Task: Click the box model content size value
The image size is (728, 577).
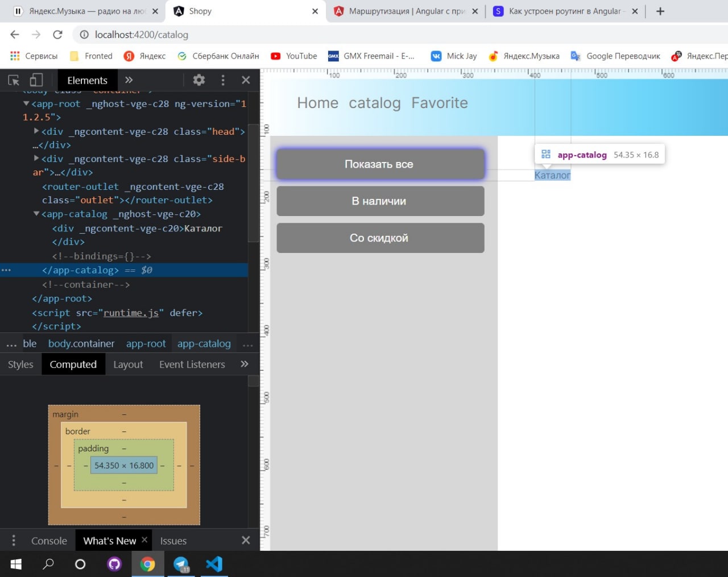Action: pos(124,465)
